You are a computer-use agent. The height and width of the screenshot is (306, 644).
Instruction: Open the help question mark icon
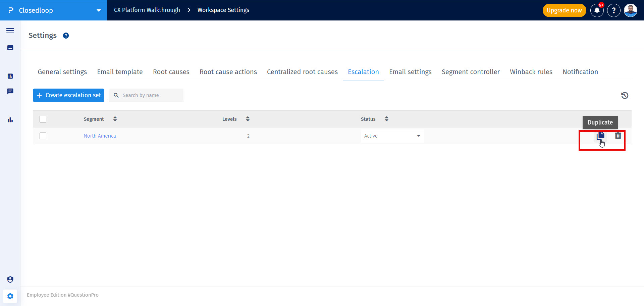(x=614, y=10)
